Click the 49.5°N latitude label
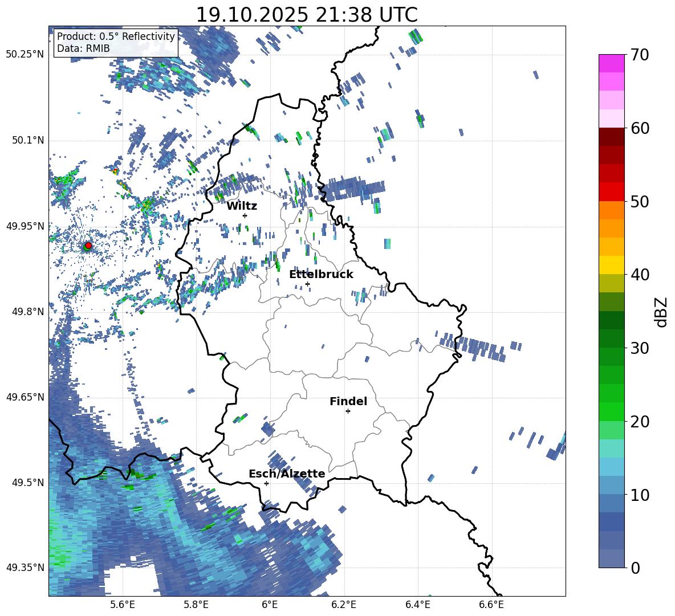 coord(29,483)
